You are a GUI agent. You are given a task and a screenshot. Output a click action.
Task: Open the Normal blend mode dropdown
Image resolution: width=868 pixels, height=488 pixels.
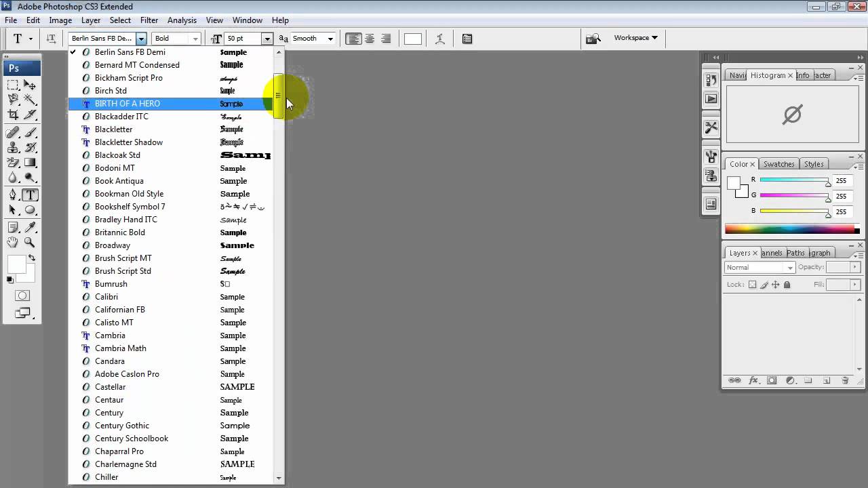[x=759, y=267]
